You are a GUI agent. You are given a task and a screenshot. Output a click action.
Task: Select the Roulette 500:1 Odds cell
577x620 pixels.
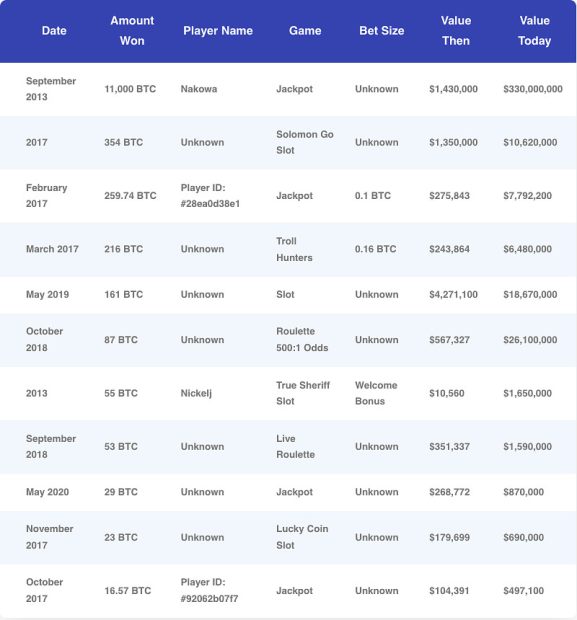pyautogui.click(x=302, y=340)
